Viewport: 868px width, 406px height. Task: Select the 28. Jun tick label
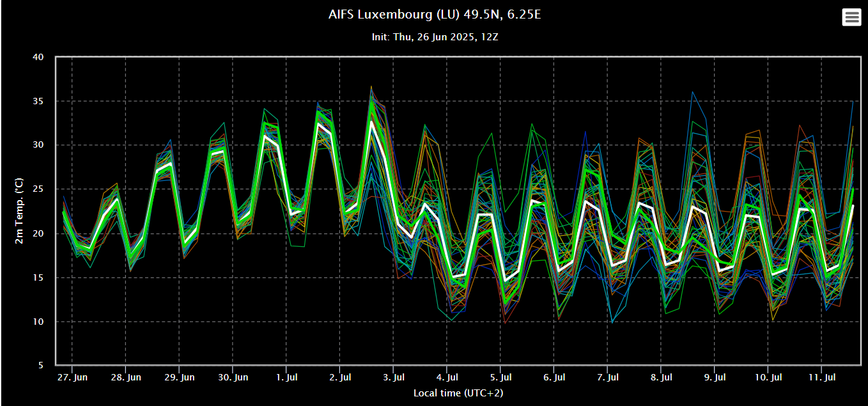125,377
